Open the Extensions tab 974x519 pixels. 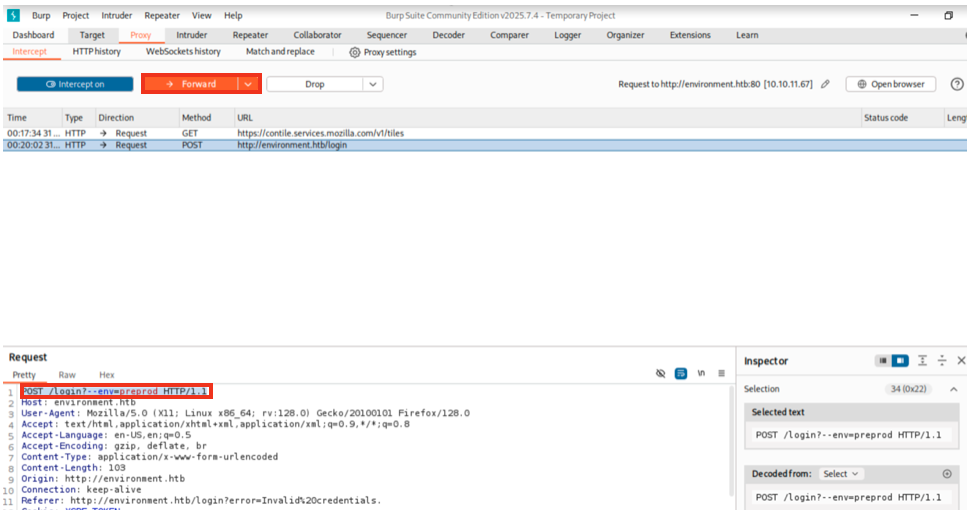click(690, 35)
